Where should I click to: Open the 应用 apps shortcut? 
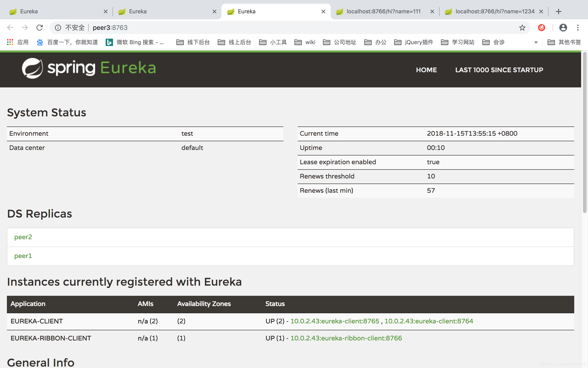(x=17, y=42)
